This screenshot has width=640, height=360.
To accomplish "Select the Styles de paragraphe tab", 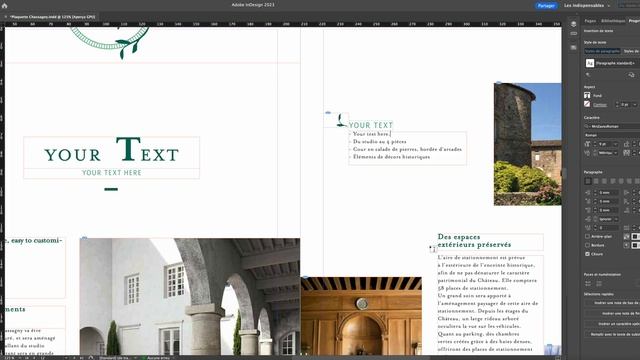I will (602, 51).
